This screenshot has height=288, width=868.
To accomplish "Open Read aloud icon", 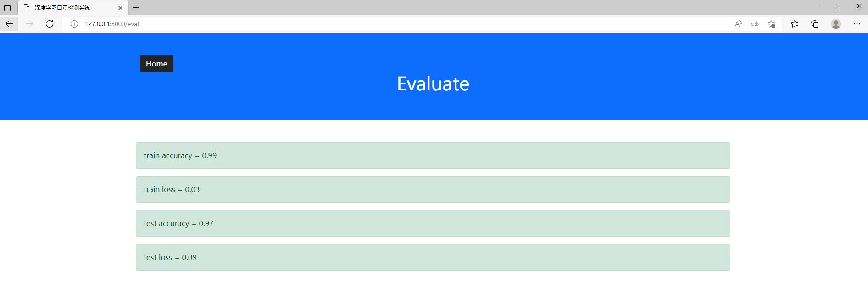I will coord(738,24).
